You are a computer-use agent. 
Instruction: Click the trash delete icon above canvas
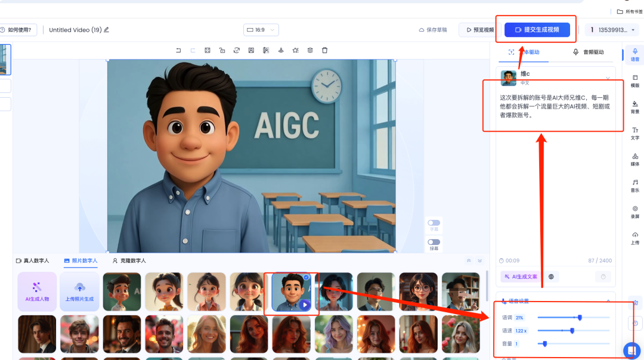pos(324,51)
